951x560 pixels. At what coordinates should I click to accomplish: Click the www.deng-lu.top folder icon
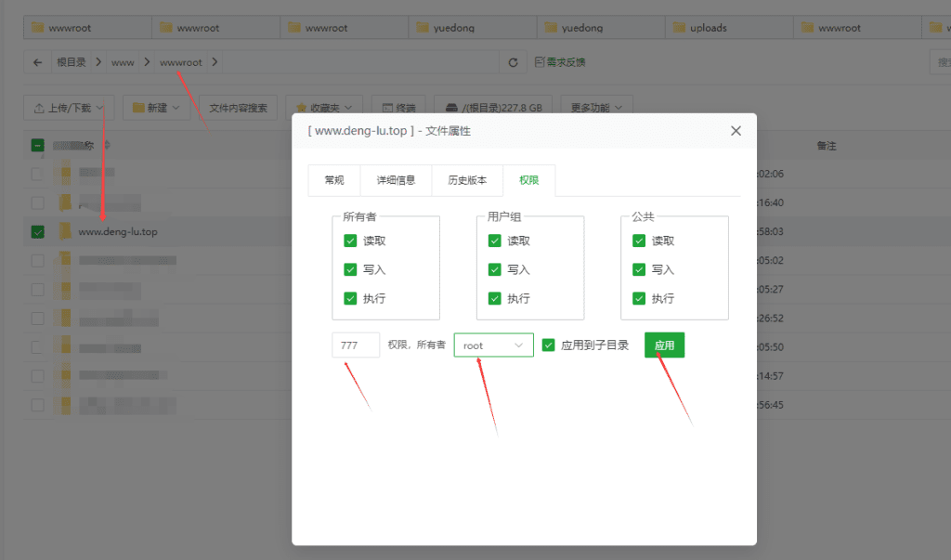click(64, 231)
